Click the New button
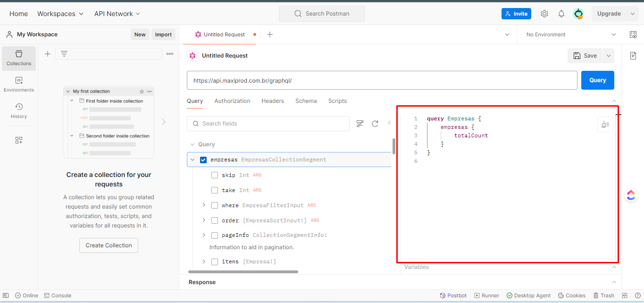Image resolution: width=644 pixels, height=303 pixels. pos(140,34)
